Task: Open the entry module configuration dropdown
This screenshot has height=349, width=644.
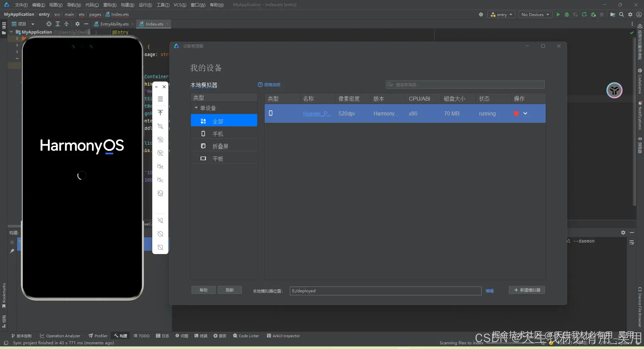Action: point(501,14)
